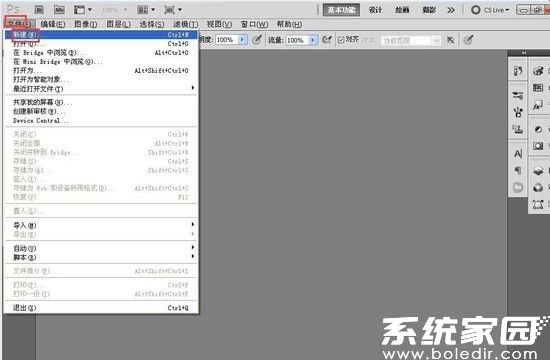The width and height of the screenshot is (550, 360).
Task: Toggle airbrush mode beside the flow field
Action: point(327,40)
